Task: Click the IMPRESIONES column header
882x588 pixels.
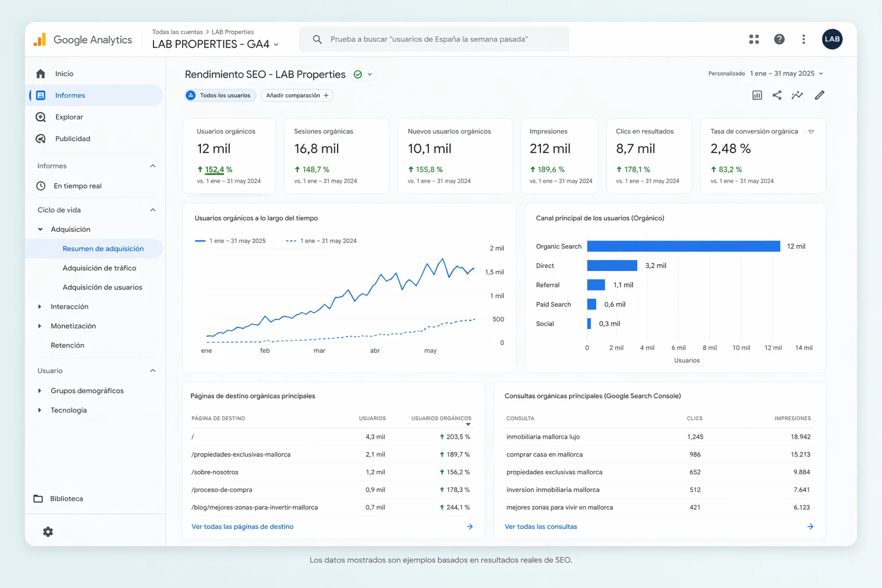Action: pyautogui.click(x=792, y=419)
